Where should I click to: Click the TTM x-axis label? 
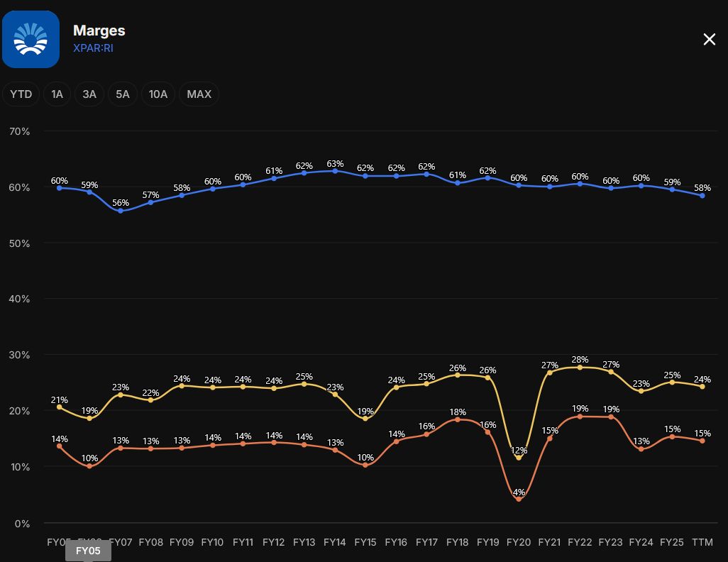coord(702,542)
